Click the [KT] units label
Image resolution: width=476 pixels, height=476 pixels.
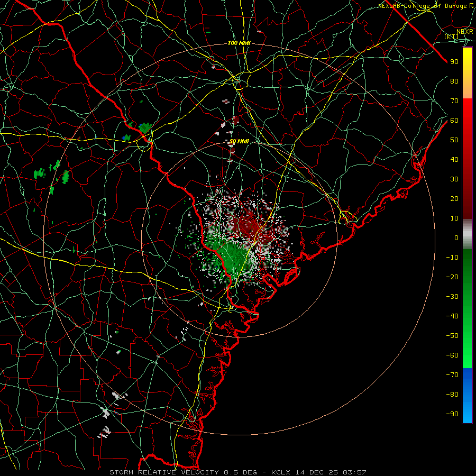452,36
